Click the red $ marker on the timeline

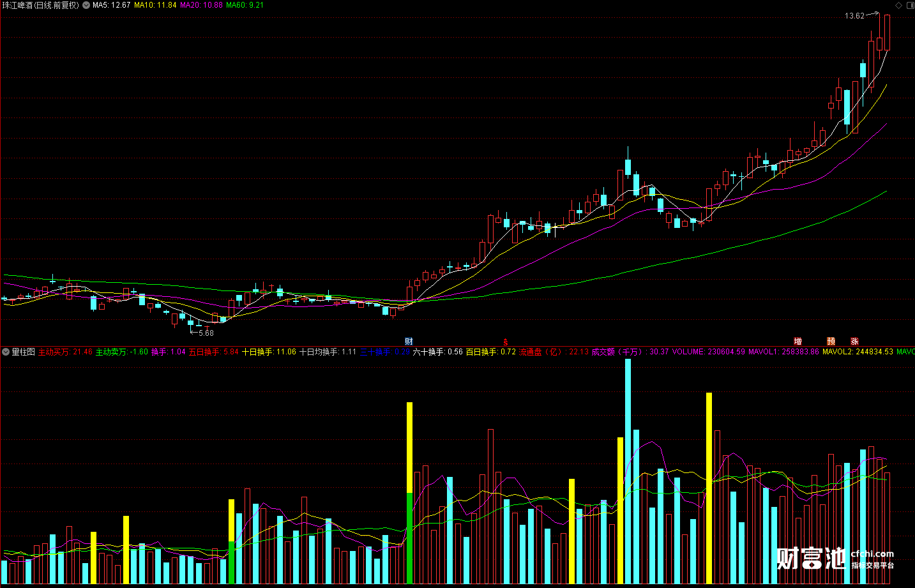point(505,342)
